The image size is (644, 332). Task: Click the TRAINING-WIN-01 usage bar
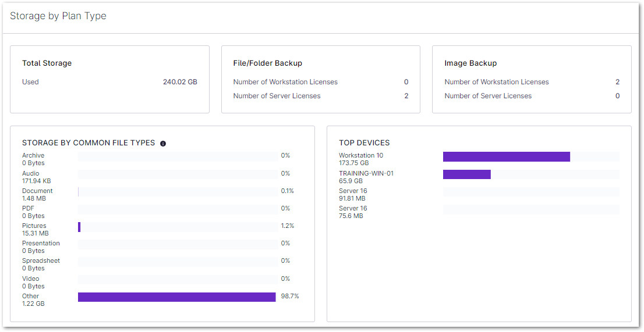click(466, 174)
